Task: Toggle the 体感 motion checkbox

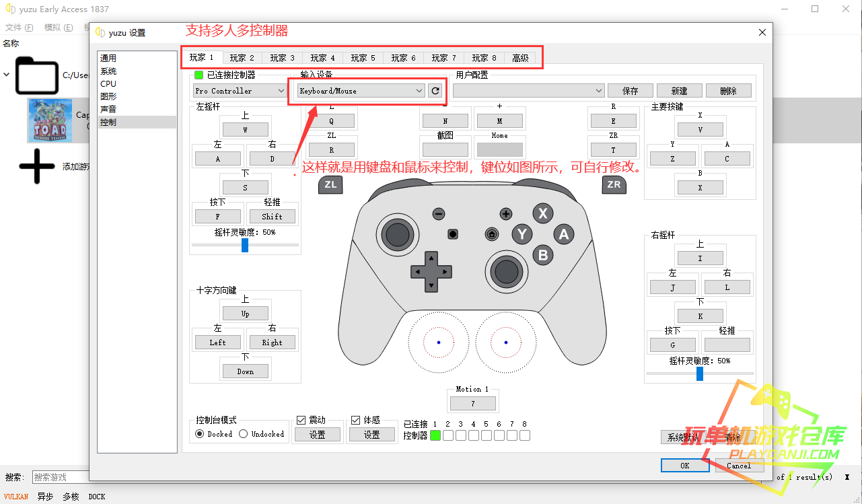Action: [x=356, y=421]
